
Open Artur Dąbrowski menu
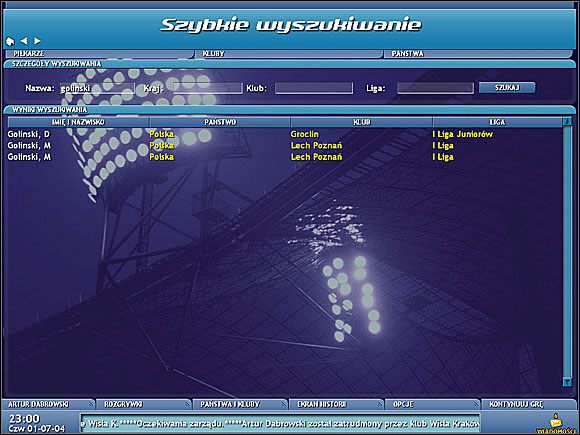click(x=48, y=404)
